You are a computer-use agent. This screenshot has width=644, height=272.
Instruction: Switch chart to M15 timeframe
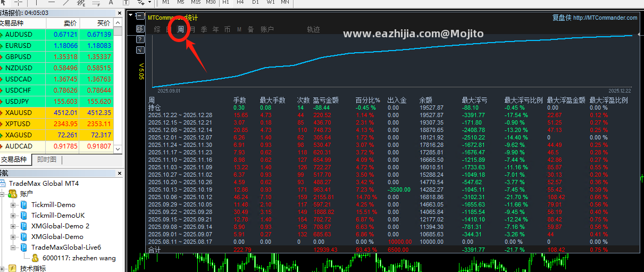196,2
